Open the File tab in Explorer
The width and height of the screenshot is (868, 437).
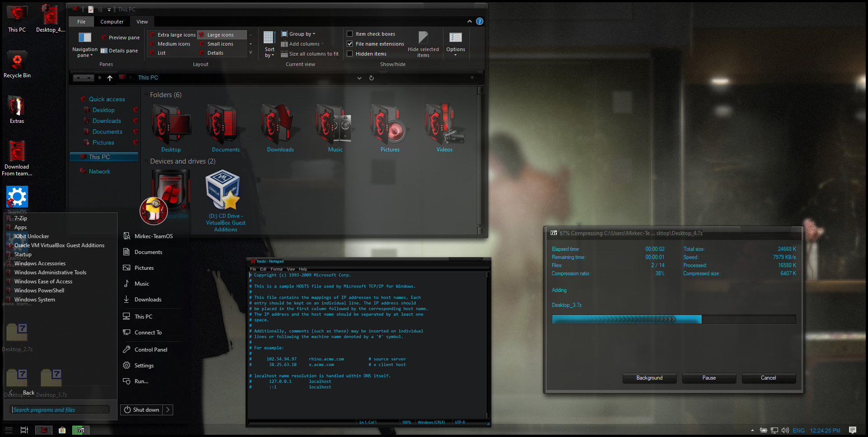coord(81,22)
